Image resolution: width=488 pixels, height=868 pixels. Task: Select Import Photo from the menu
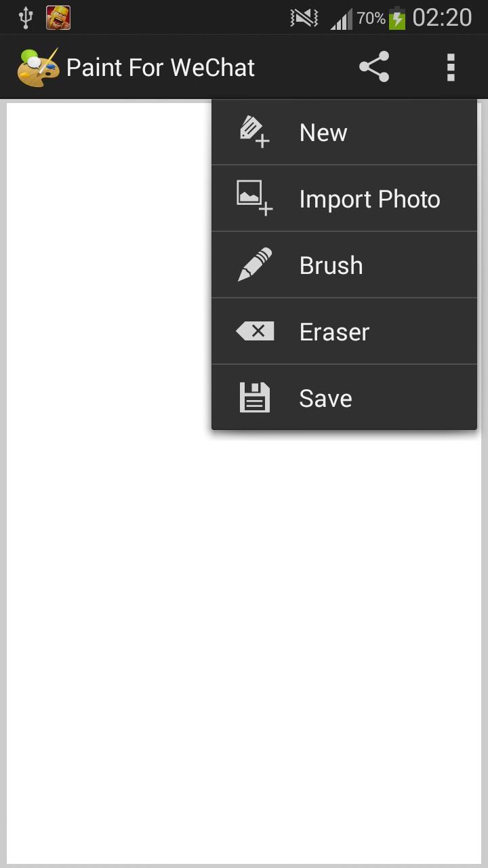coord(369,198)
